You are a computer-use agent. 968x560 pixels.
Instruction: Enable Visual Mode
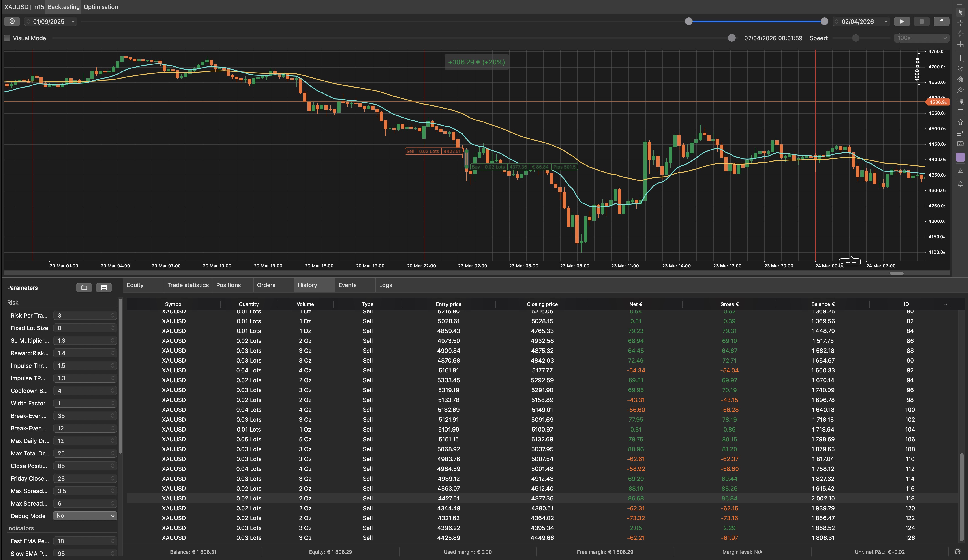click(7, 38)
